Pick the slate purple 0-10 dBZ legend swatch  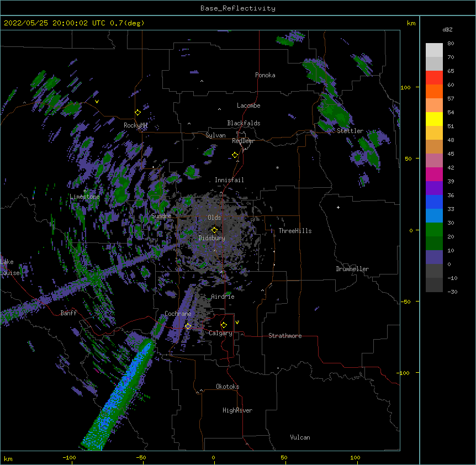coord(434,257)
